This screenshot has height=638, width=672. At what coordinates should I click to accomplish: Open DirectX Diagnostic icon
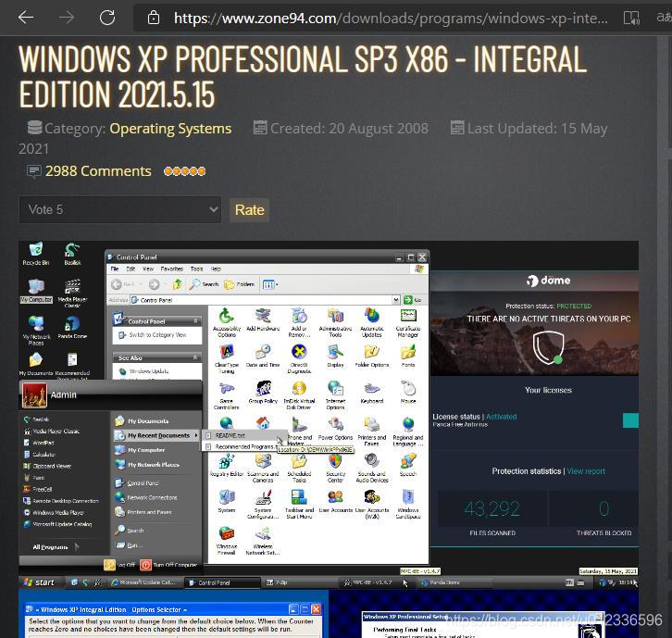tap(299, 359)
